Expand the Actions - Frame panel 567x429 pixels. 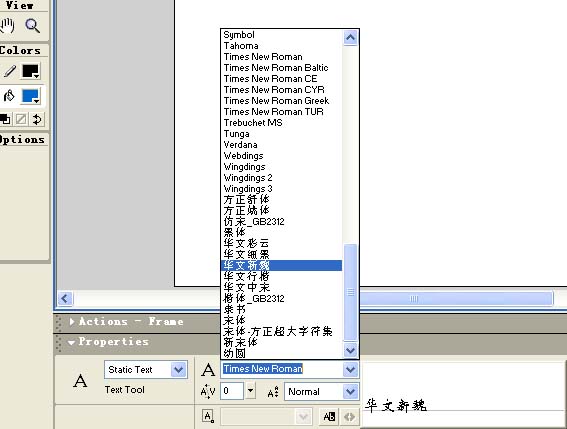(x=72, y=321)
